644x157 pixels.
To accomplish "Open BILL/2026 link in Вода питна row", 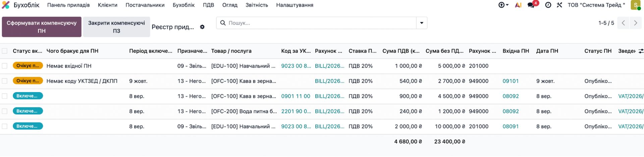I will pos(329,111).
